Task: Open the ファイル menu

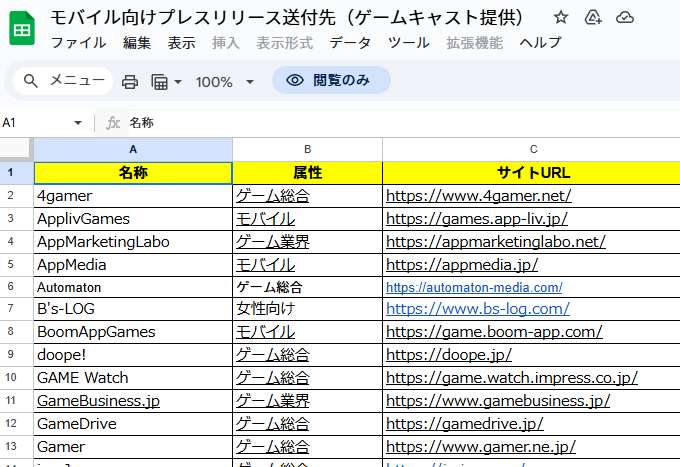Action: 78,43
